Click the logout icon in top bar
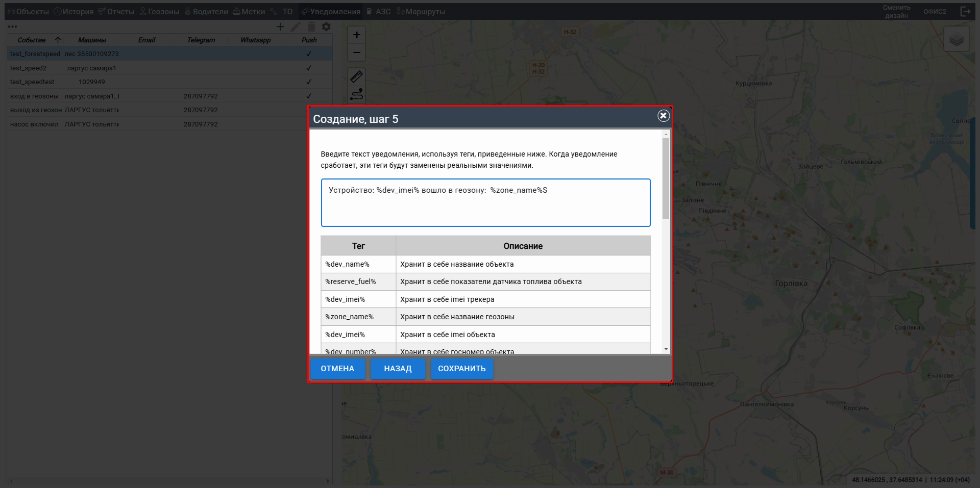This screenshot has width=980, height=488. point(965,11)
